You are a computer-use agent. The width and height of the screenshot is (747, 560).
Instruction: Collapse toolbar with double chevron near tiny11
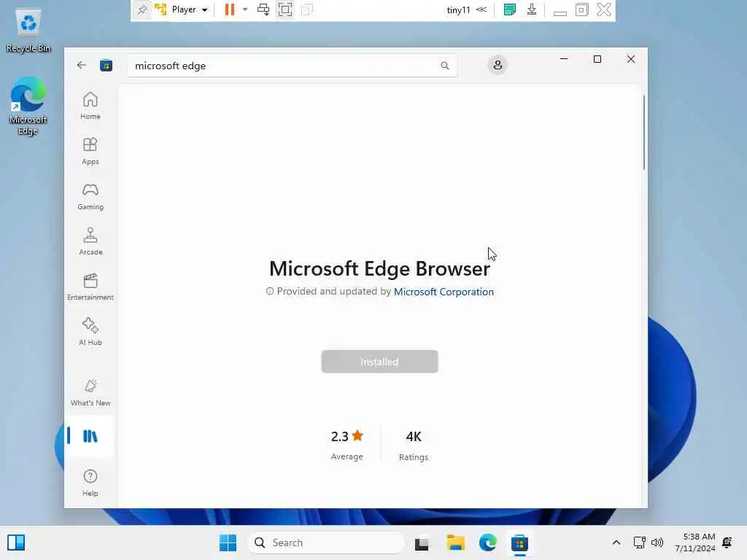481,9
